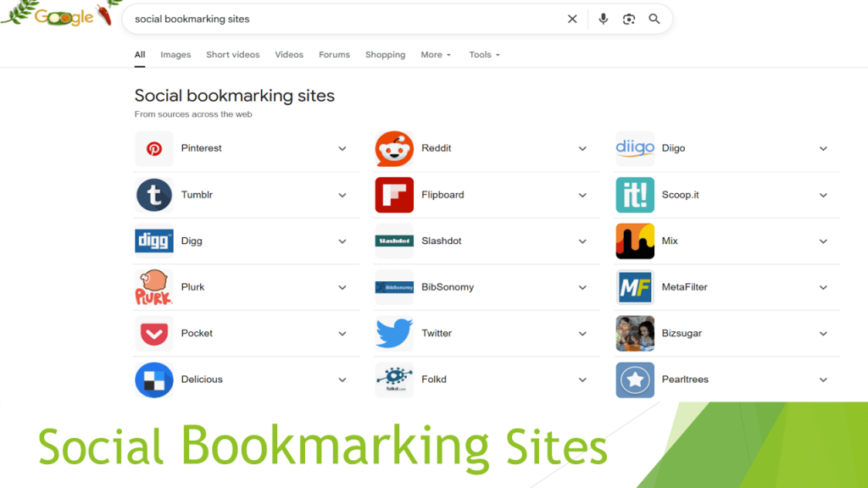
Task: Click the Delicious logo icon
Action: (x=154, y=380)
